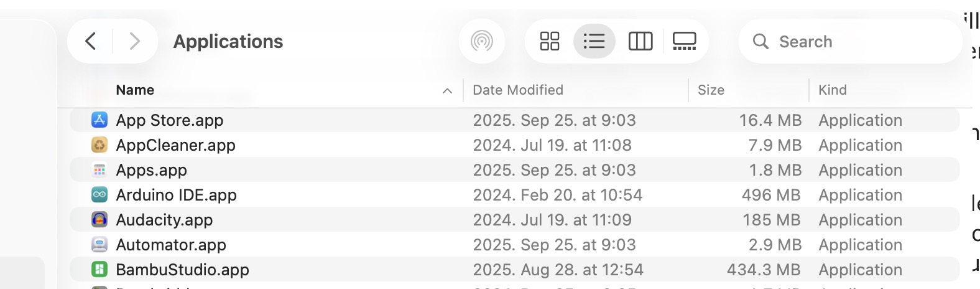The height and width of the screenshot is (289, 980).
Task: Toggle sort order with Name column arrow
Action: click(x=447, y=91)
